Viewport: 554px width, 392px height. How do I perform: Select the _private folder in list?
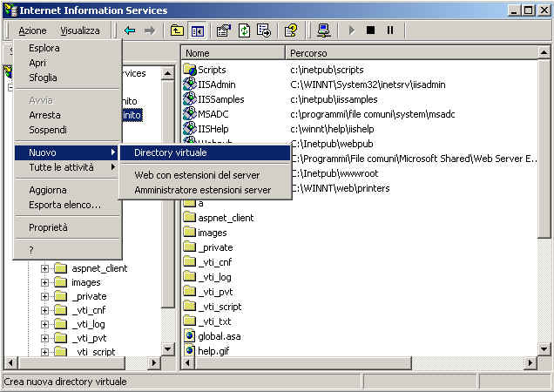point(208,247)
